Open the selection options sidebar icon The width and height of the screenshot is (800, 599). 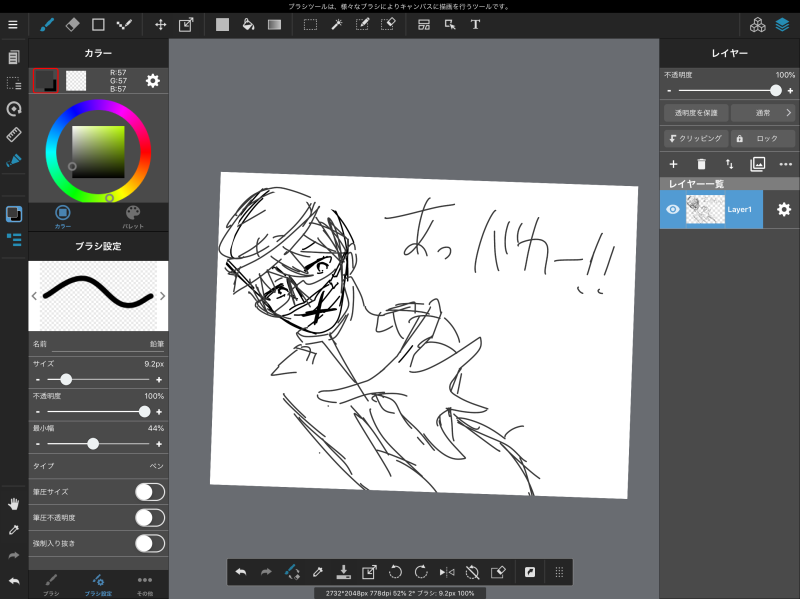click(14, 83)
